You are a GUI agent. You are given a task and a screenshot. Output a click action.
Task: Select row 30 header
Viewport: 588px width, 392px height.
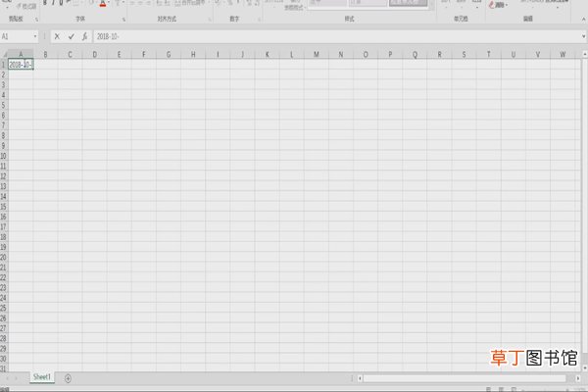4,359
